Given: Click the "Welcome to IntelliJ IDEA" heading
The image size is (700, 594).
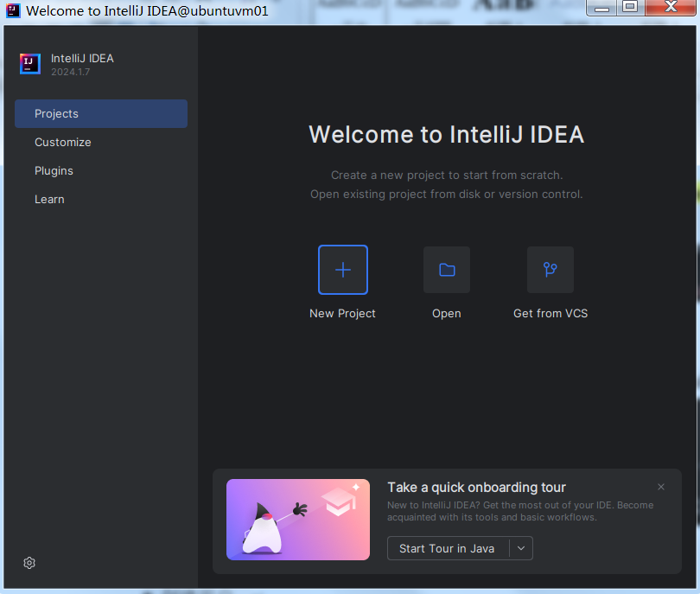Looking at the screenshot, I should (x=447, y=134).
